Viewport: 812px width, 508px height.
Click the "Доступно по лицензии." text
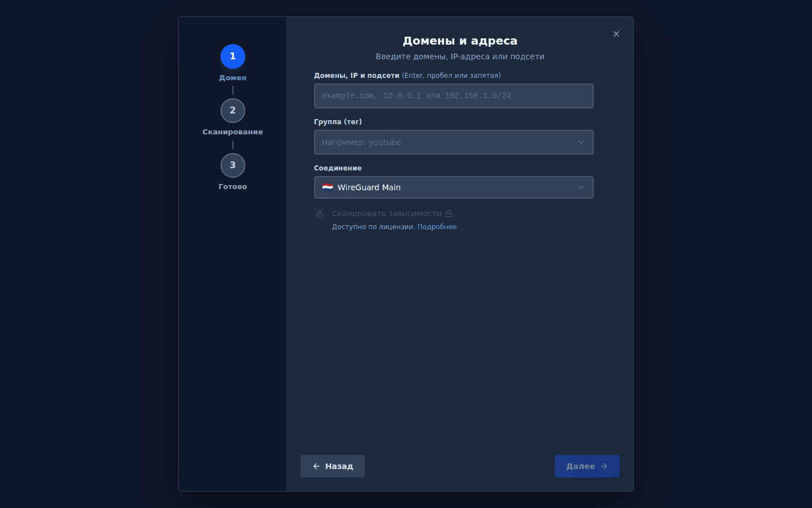373,227
